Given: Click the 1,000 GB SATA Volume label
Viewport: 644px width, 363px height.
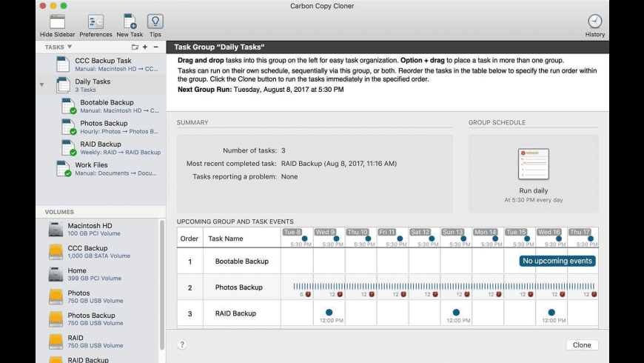Looking at the screenshot, I should (x=99, y=256).
